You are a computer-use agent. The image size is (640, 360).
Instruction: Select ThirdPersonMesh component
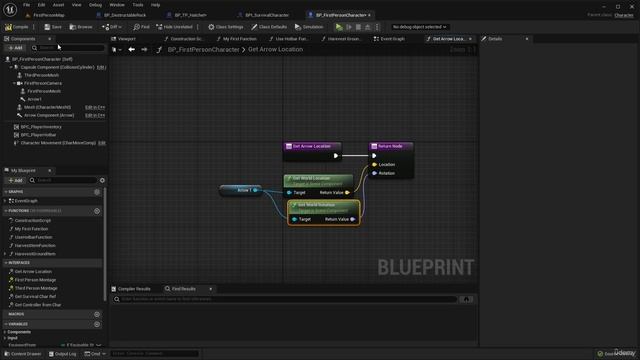tap(41, 75)
